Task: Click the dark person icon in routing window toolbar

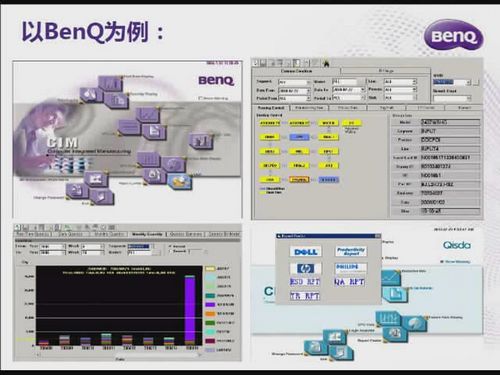Action: [x=326, y=63]
